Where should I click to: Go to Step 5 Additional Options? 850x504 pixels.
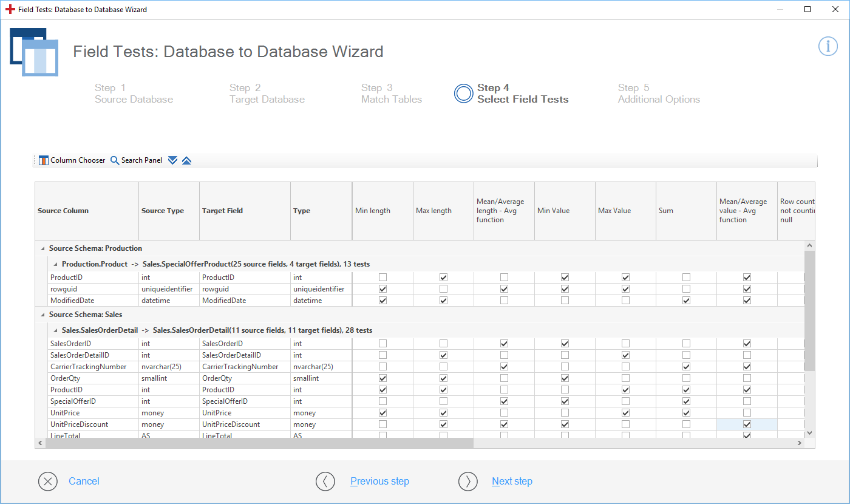pos(658,94)
